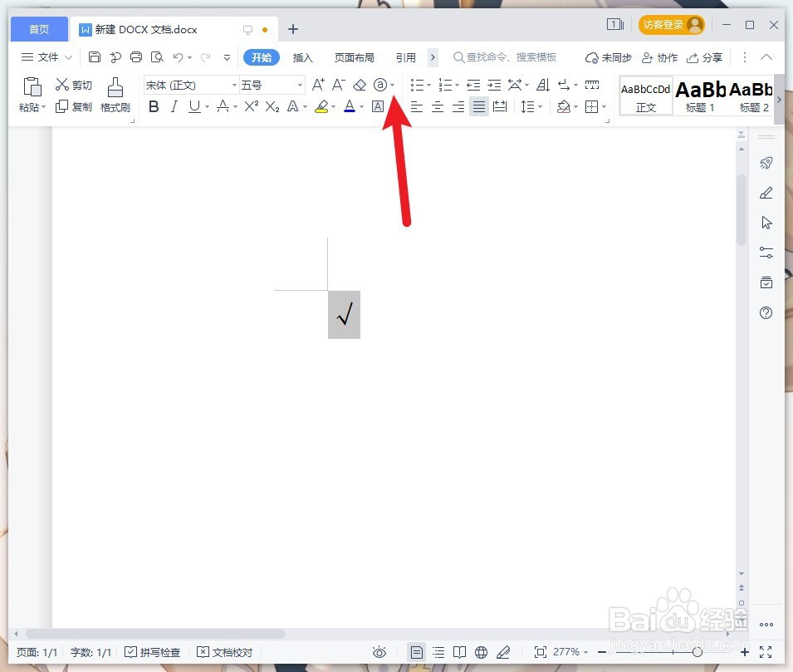Toggle Subscript formatting
Screen dimensions: 793x672
point(271,106)
